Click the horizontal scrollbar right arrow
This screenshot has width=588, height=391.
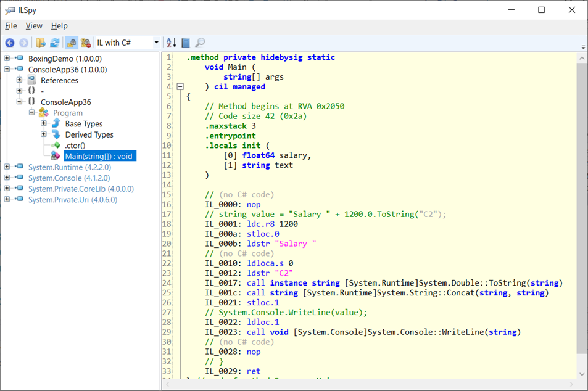click(571, 385)
